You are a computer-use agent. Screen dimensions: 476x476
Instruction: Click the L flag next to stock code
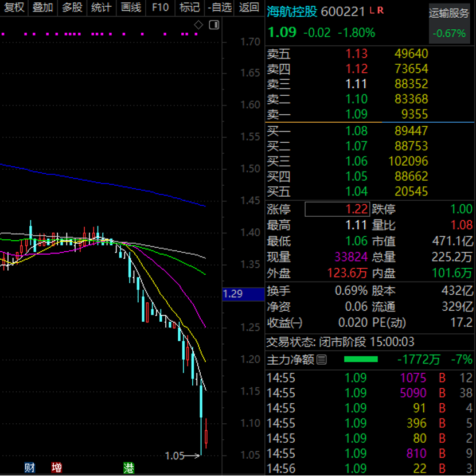372,11
